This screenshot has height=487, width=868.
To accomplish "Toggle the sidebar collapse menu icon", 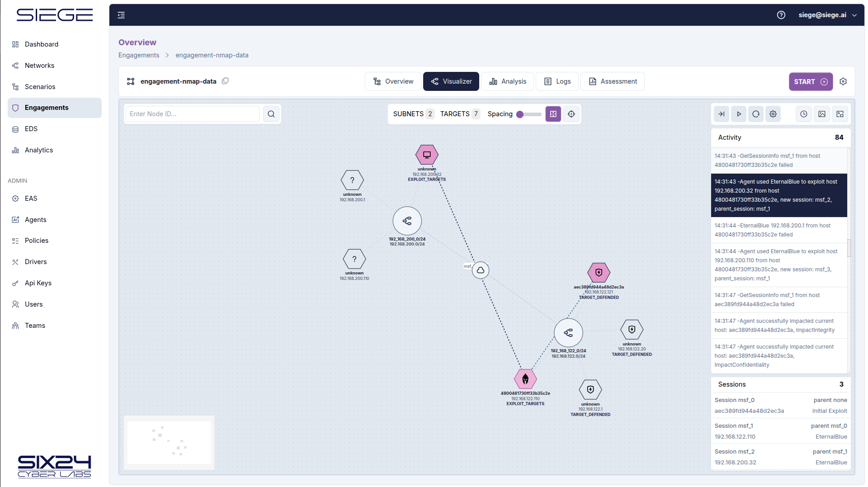I will pos(121,15).
